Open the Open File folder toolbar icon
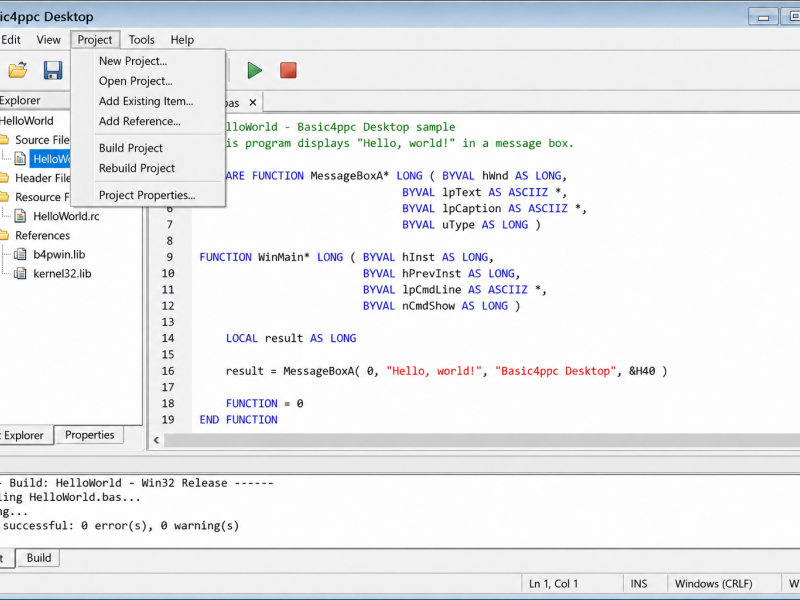Screen dimensions: 800x600 [18, 70]
